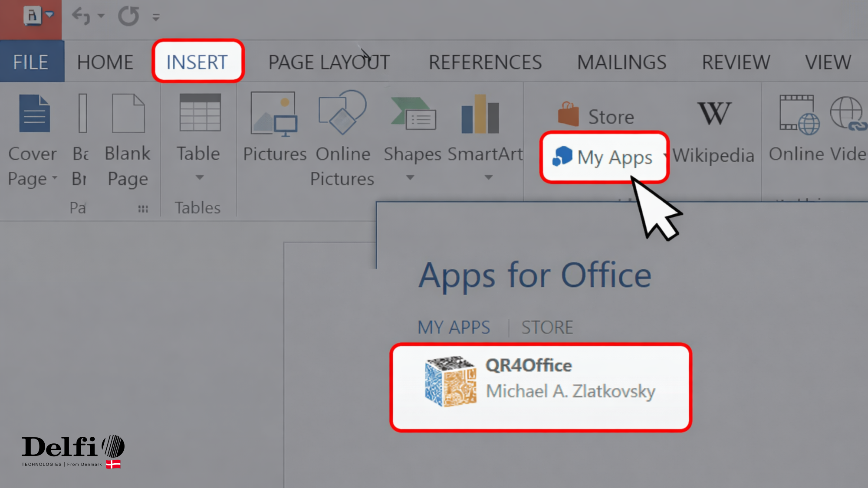The image size is (868, 488).
Task: Expand the Shapes dropdown arrow
Action: click(410, 177)
